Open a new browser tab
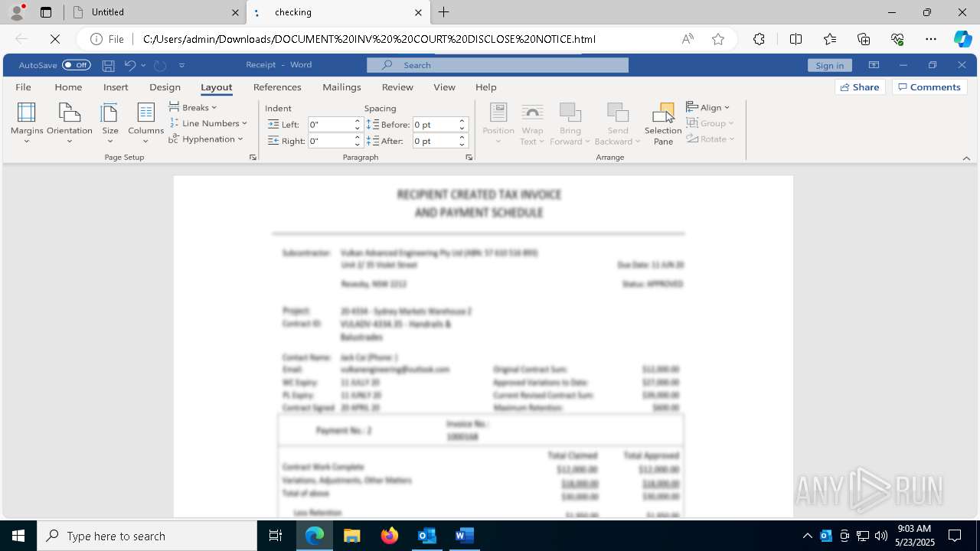This screenshot has height=551, width=980. [444, 12]
